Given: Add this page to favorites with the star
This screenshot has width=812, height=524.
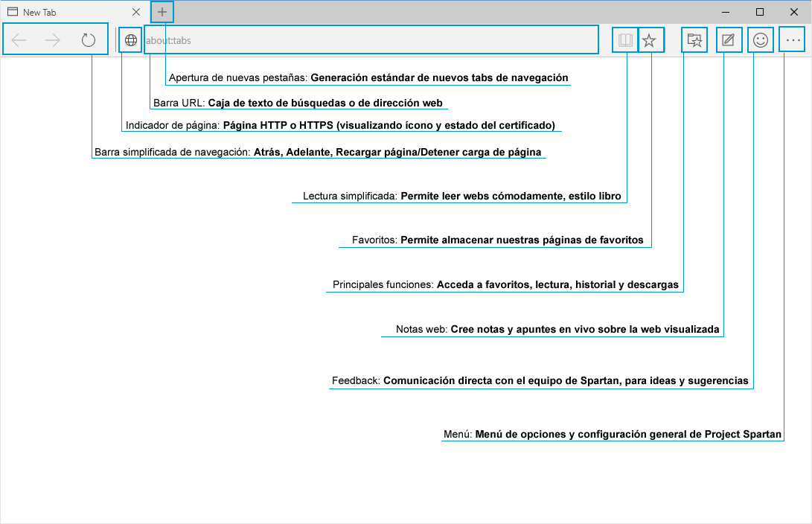Looking at the screenshot, I should tap(650, 40).
